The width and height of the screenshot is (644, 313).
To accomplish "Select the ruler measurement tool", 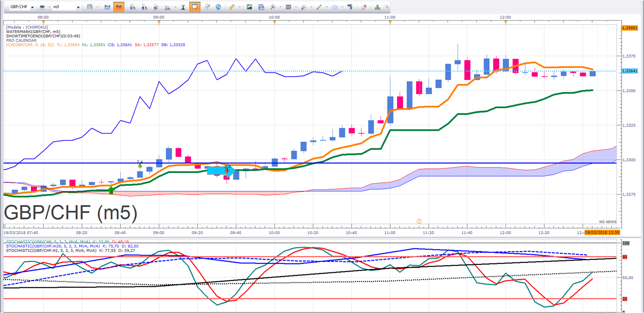I will [x=233, y=7].
